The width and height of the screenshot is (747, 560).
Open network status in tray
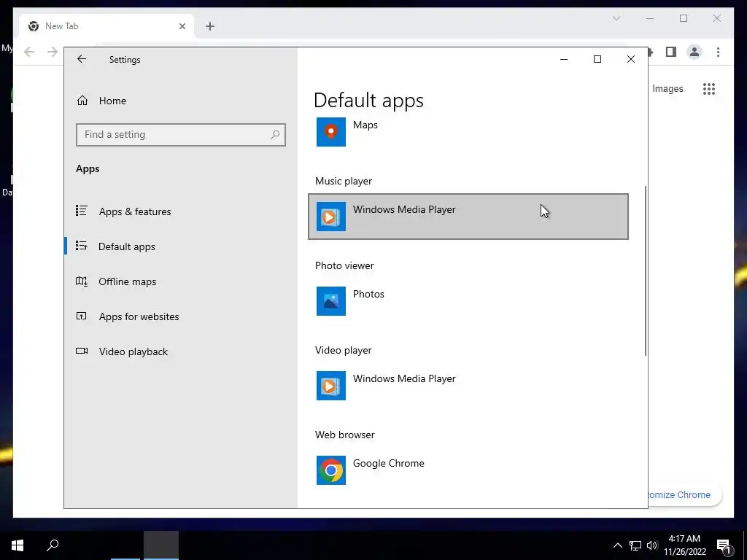click(635, 545)
